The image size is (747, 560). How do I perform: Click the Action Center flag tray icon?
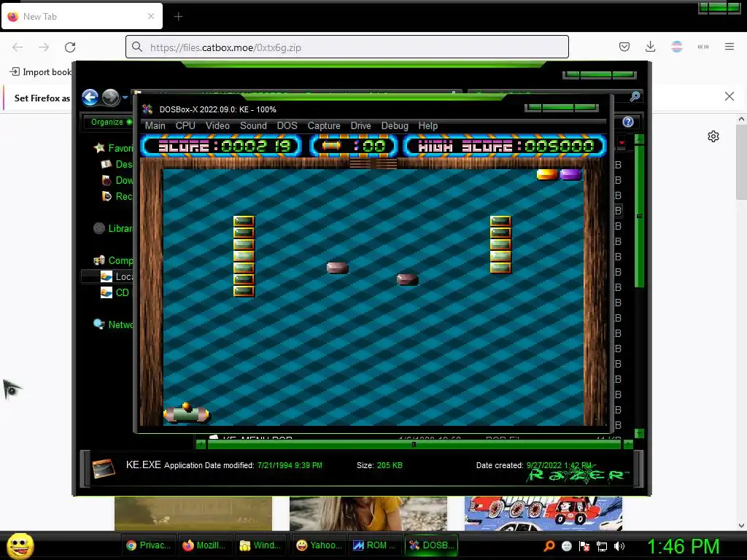[x=584, y=545]
